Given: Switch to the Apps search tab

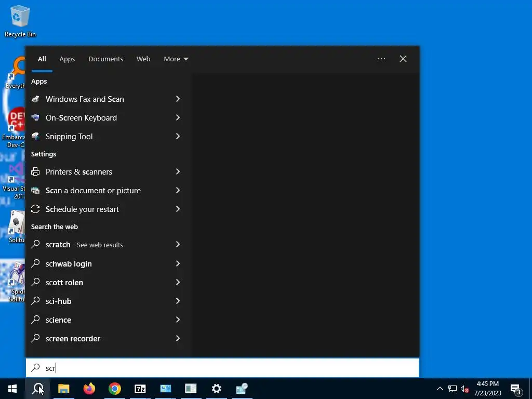Looking at the screenshot, I should [x=67, y=59].
